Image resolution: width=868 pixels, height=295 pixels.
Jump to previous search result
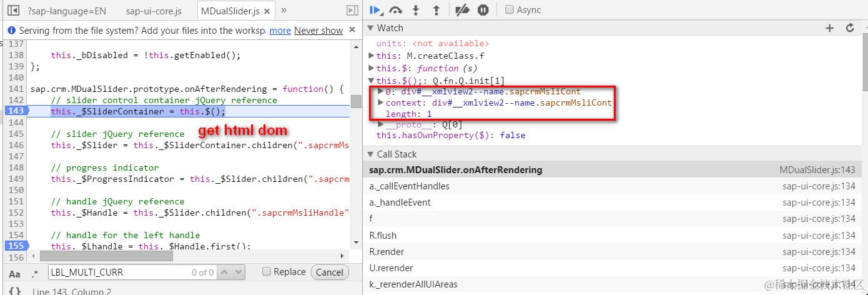point(224,272)
